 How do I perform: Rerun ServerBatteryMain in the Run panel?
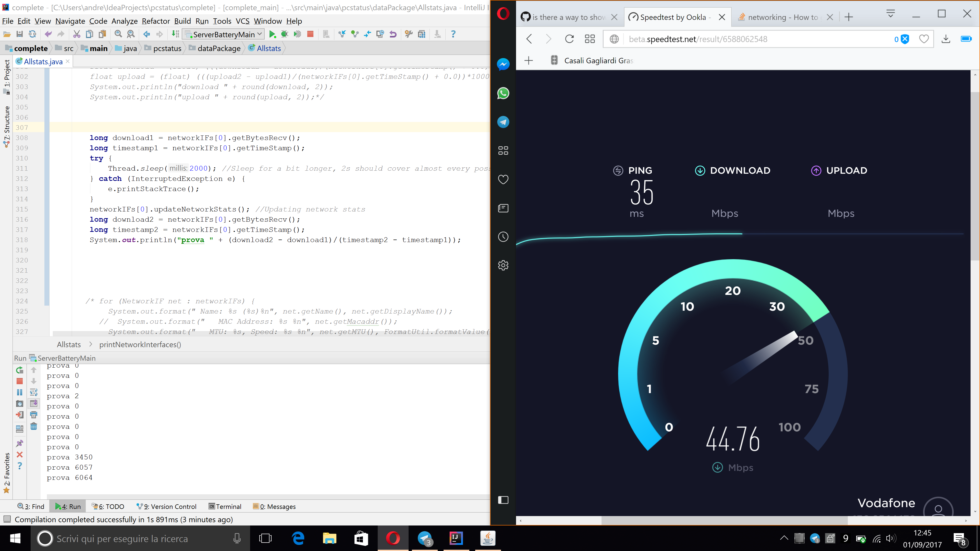point(20,370)
